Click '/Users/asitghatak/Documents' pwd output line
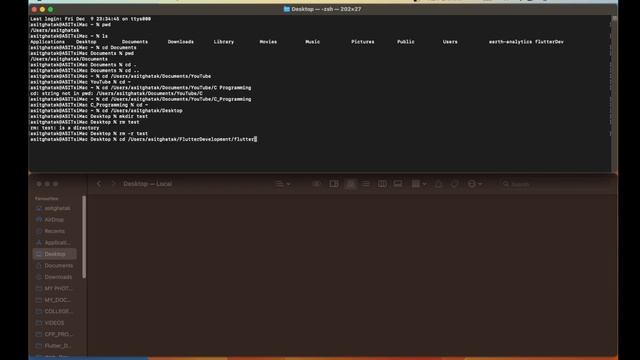The height and width of the screenshot is (360, 640). [x=69, y=59]
